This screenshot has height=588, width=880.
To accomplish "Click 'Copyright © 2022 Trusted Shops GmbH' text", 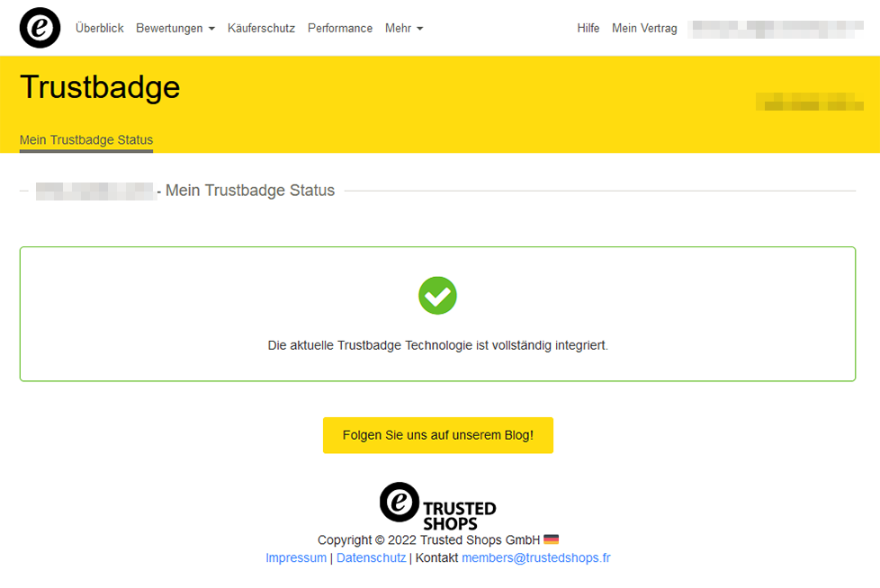I will pos(429,539).
